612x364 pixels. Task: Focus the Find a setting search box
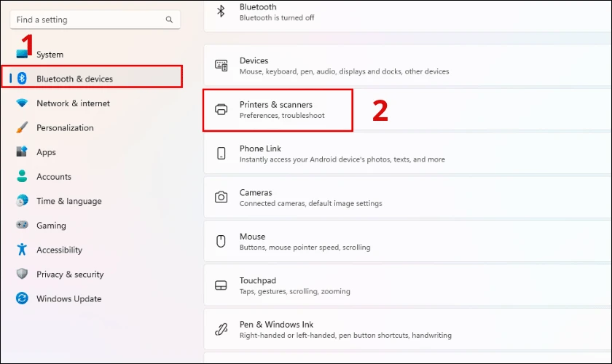click(95, 20)
